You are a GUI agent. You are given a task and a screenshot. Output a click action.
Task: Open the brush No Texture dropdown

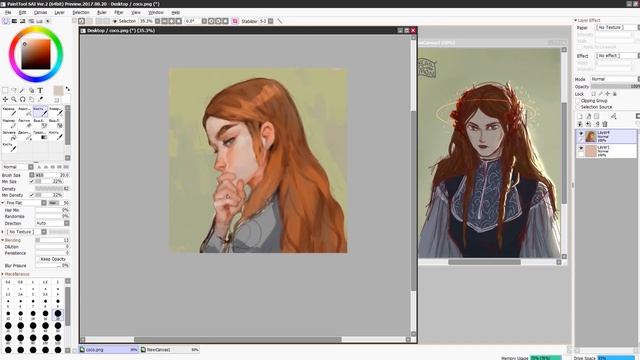(x=27, y=232)
